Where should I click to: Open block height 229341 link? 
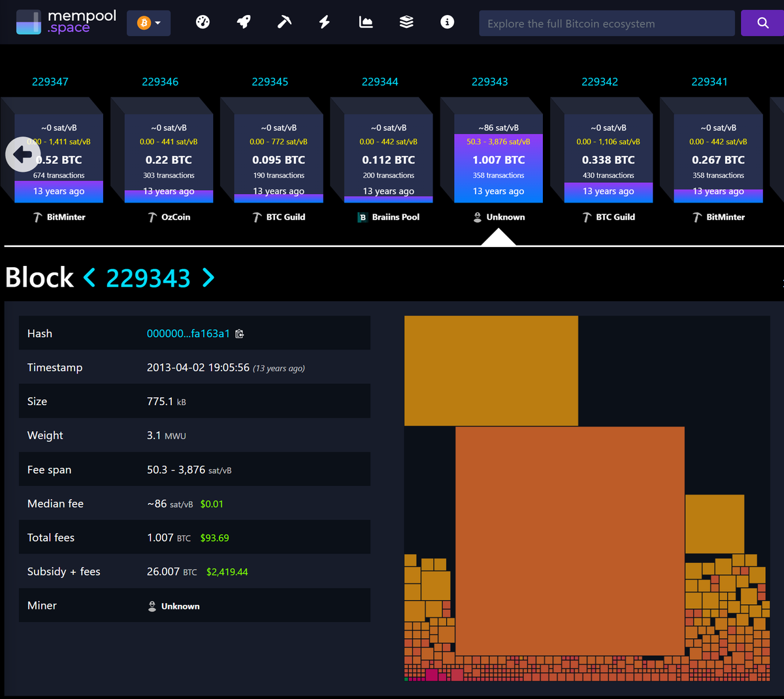pos(710,82)
